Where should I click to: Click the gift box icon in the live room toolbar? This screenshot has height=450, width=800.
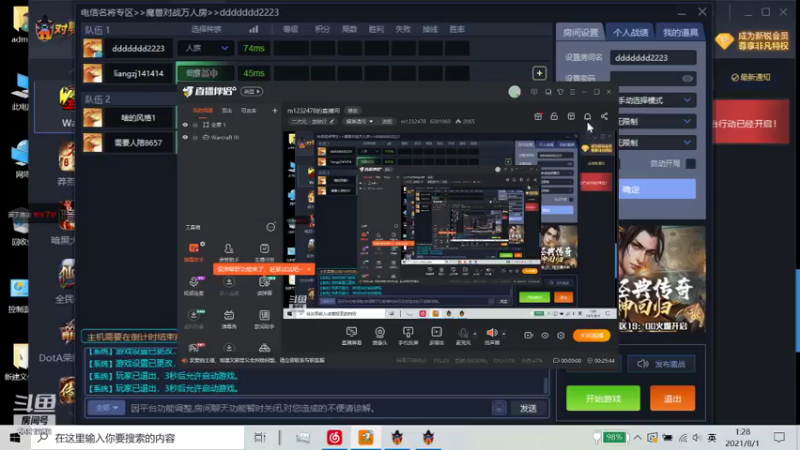(538, 116)
